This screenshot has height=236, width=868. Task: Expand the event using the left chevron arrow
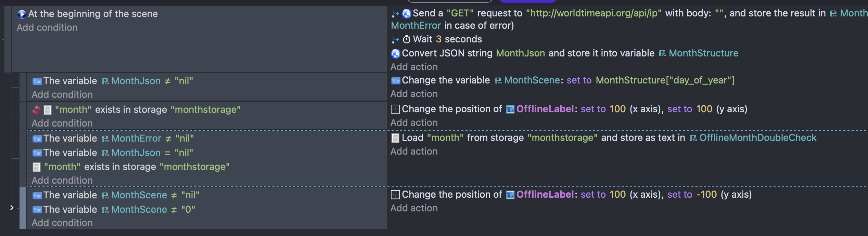click(x=12, y=208)
